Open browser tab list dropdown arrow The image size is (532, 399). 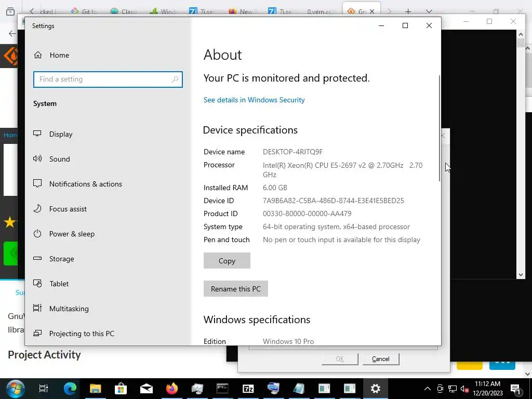tap(429, 11)
